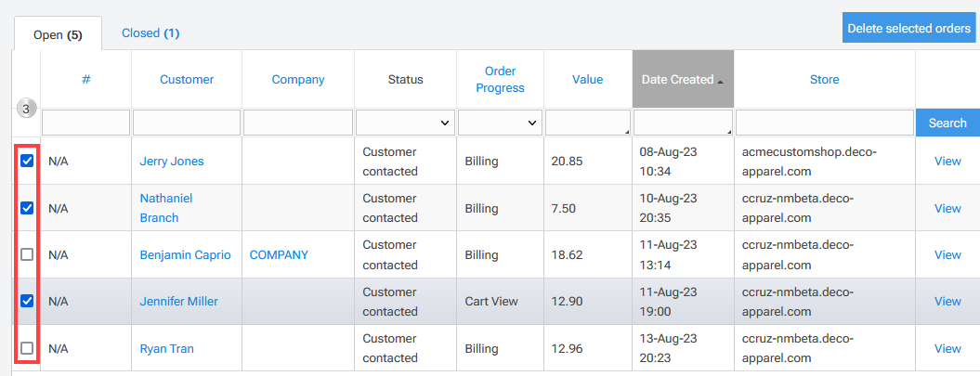This screenshot has width=980, height=376.
Task: Click date 08-Aug-23 10:34
Action: click(668, 162)
